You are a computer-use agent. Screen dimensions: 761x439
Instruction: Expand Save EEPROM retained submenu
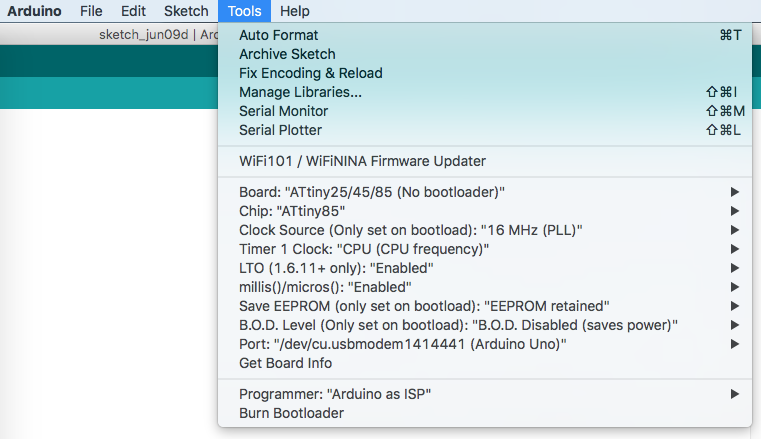coord(485,306)
